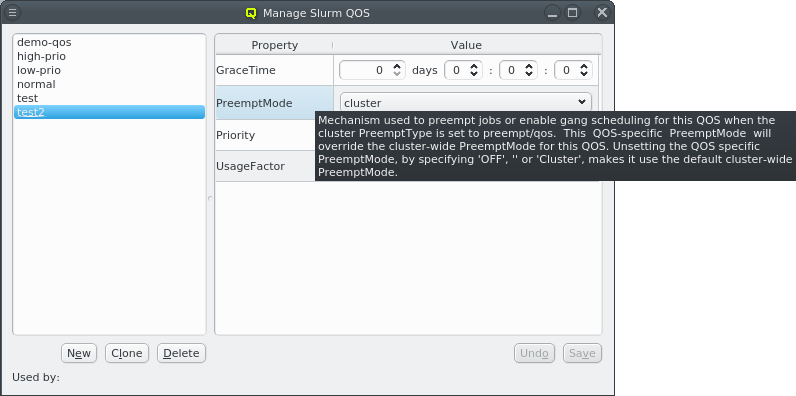Open the PreemptMode cluster dropdown

click(x=466, y=102)
